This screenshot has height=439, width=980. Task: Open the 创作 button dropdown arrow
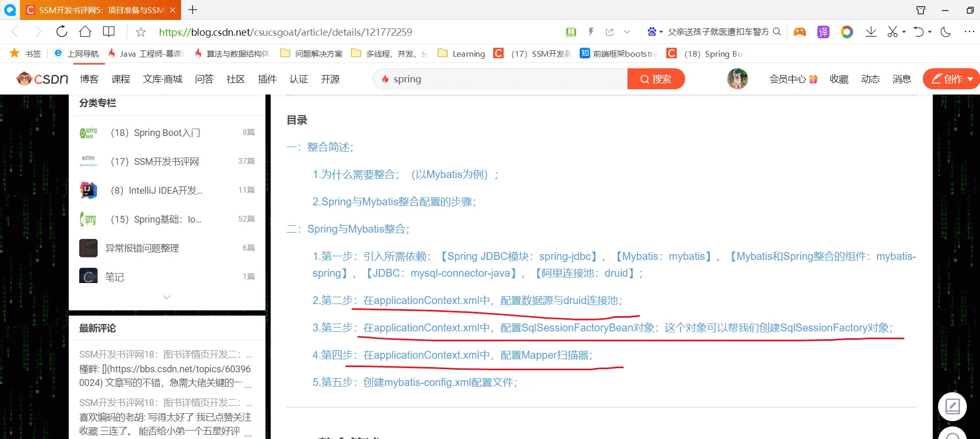970,79
